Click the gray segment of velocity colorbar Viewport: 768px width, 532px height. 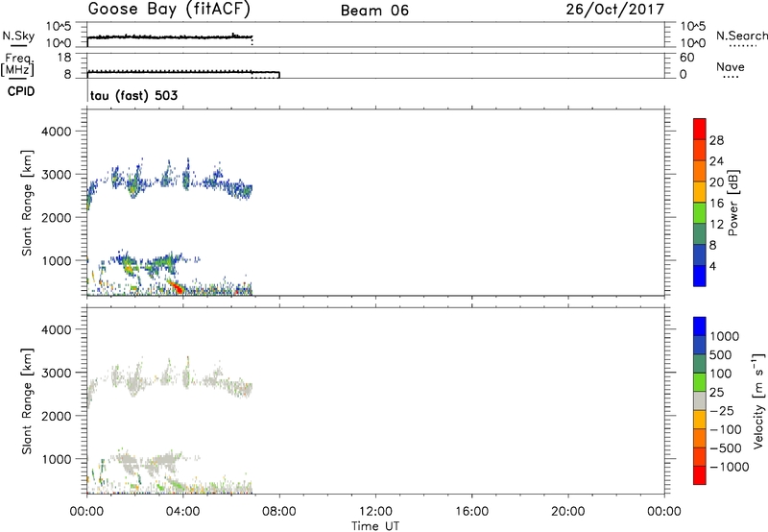pyautogui.click(x=700, y=401)
